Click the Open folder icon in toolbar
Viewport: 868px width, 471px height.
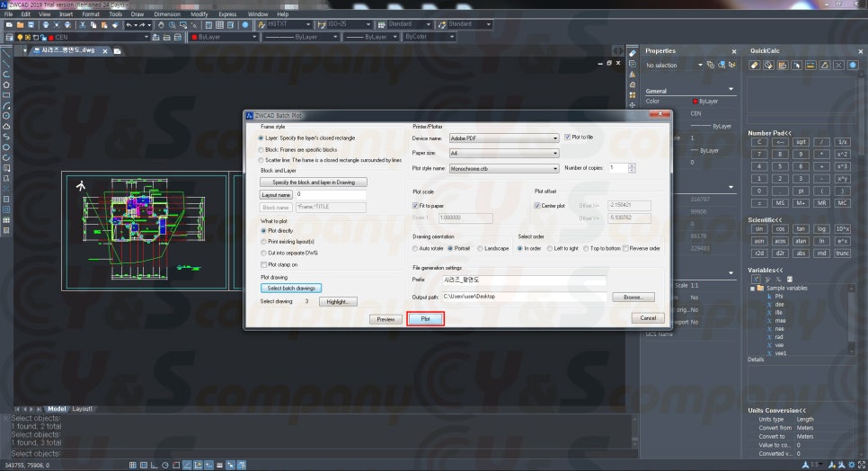(x=20, y=25)
